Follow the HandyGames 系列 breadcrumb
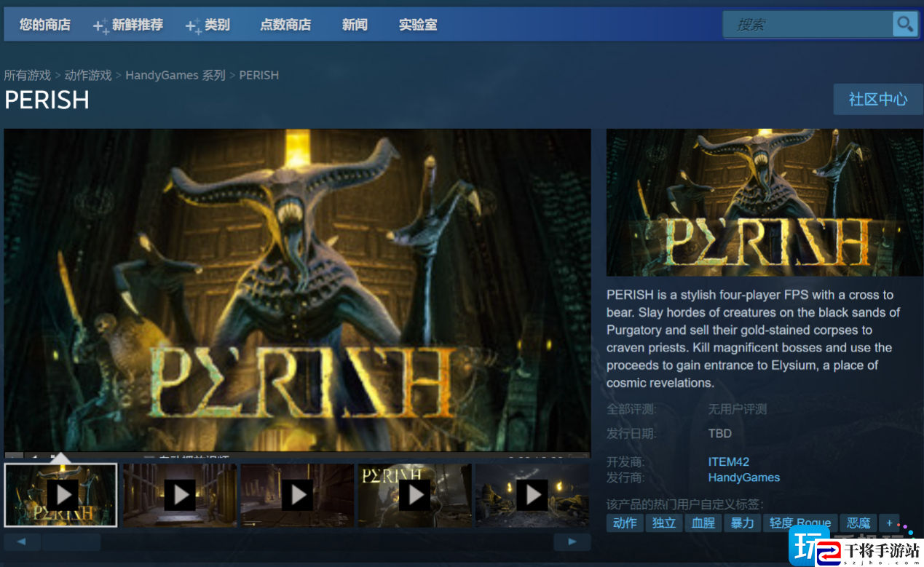 pyautogui.click(x=175, y=75)
